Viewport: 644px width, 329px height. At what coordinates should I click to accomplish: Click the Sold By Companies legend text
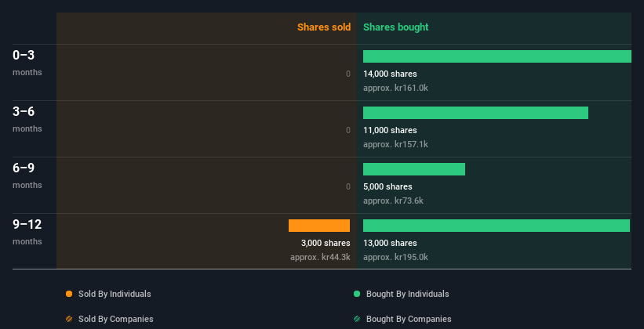pyautogui.click(x=116, y=319)
